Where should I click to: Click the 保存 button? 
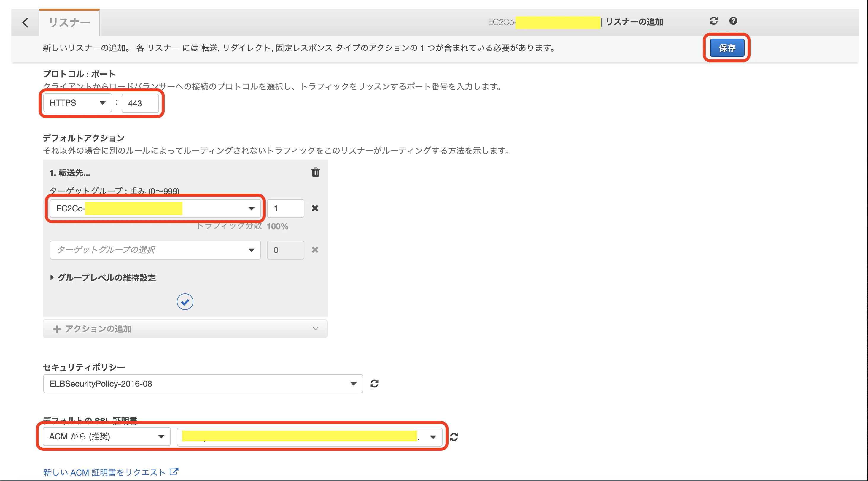727,48
